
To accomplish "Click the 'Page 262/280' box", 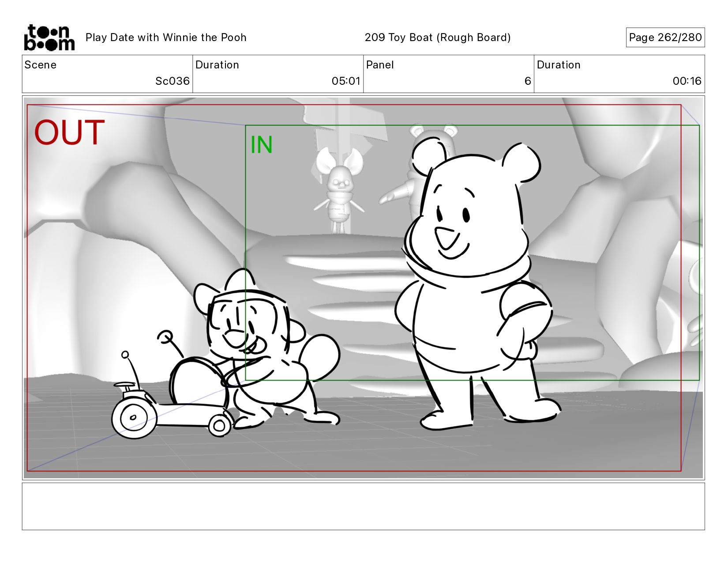I will (665, 38).
